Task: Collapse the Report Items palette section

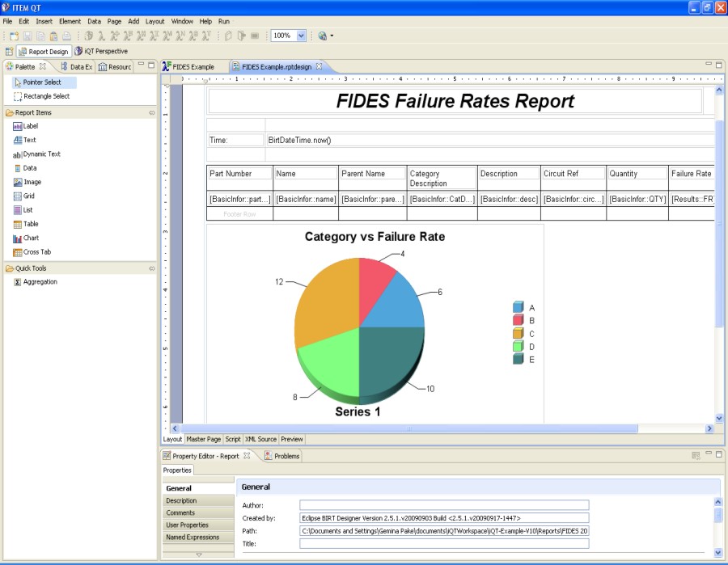Action: (151, 113)
